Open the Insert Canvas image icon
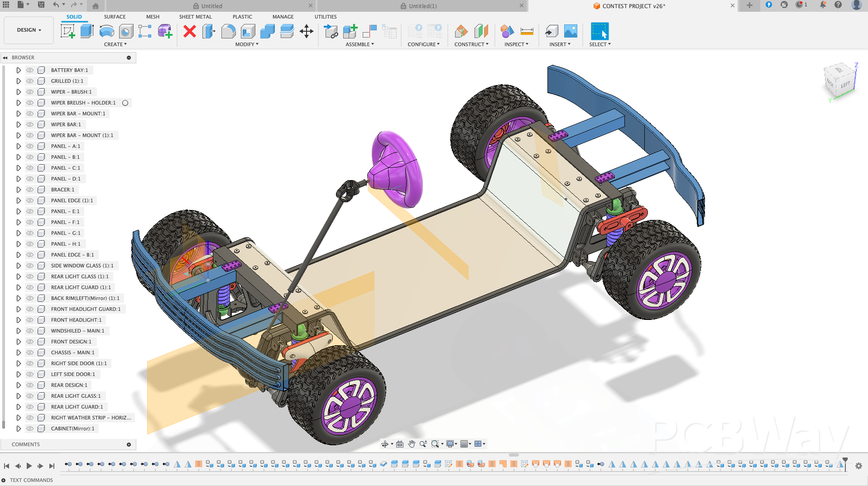Image resolution: width=868 pixels, height=486 pixels. click(x=571, y=31)
